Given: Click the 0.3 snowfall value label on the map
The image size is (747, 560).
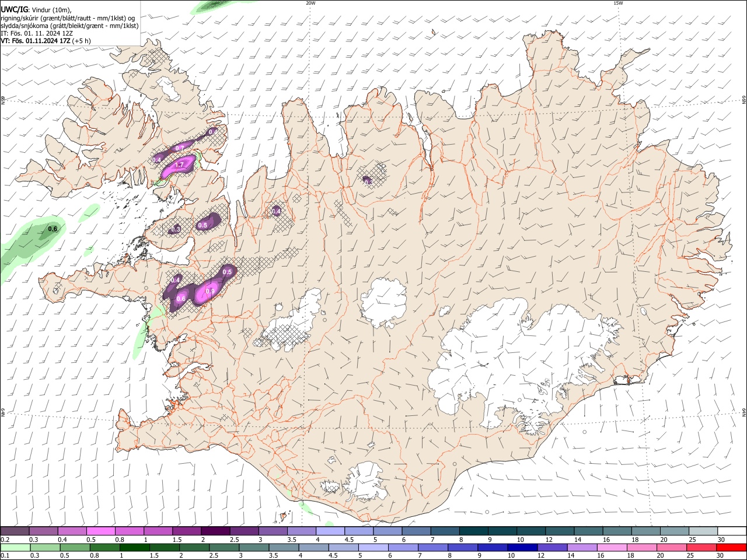Looking at the screenshot, I should point(175,229).
